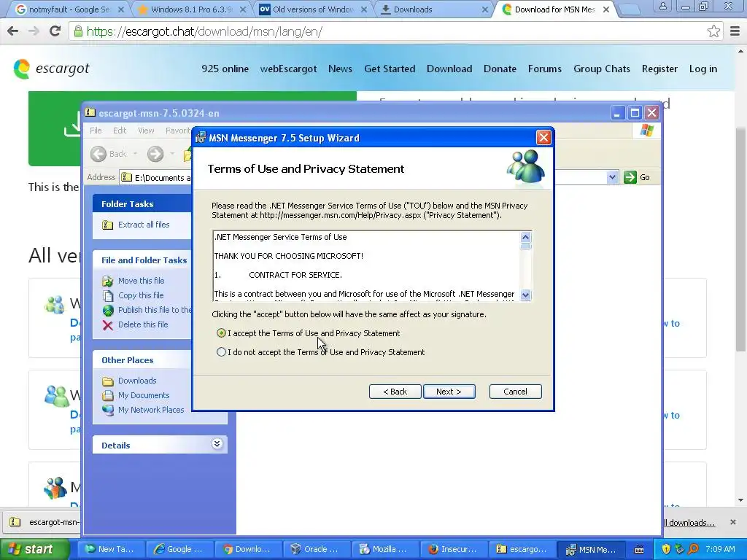Viewport: 747px width, 560px height.
Task: Switch to notmyfault Google Search tab
Action: coord(69,9)
